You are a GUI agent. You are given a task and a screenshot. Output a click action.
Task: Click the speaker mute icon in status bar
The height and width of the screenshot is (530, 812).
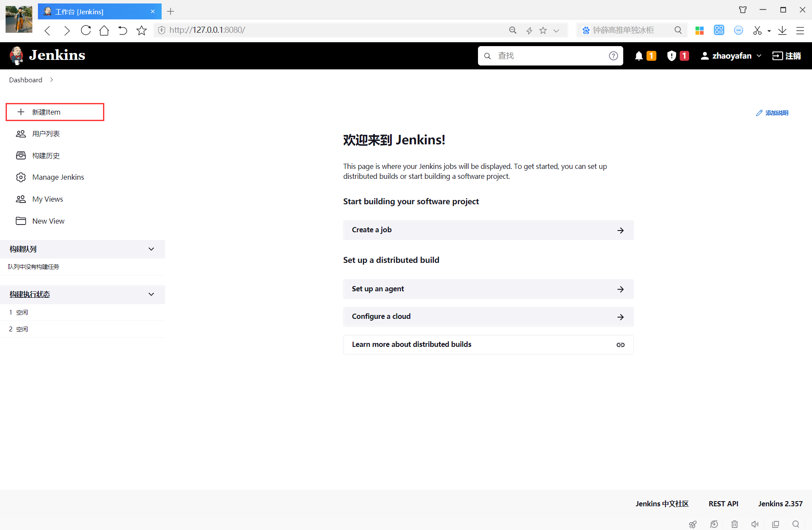click(755, 524)
